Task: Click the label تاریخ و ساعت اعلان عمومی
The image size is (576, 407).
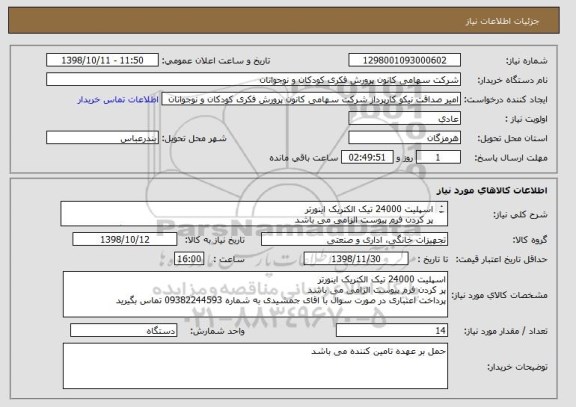Action: click(x=216, y=61)
